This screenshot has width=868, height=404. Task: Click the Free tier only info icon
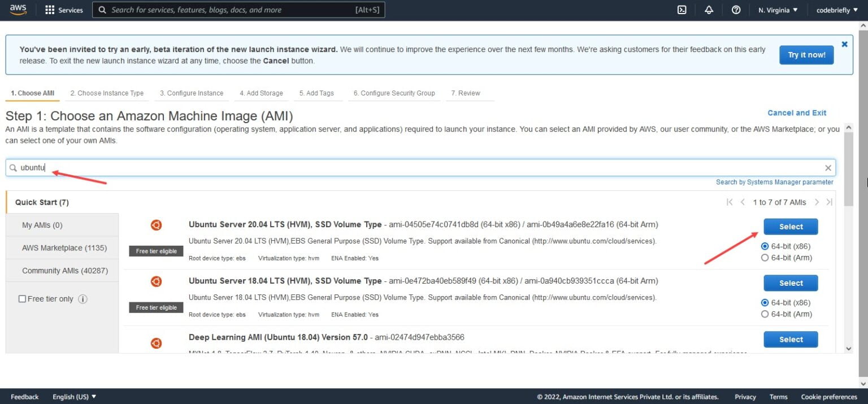(x=83, y=299)
